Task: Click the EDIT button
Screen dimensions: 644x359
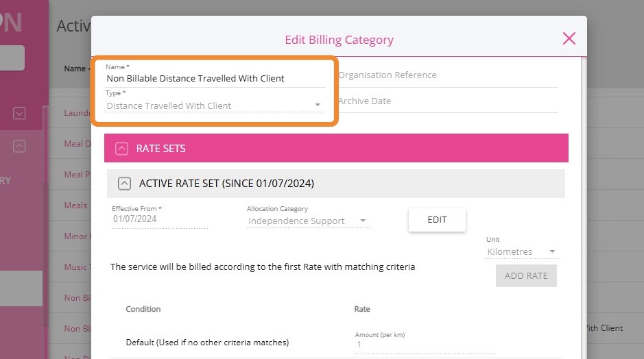Action: coord(437,220)
